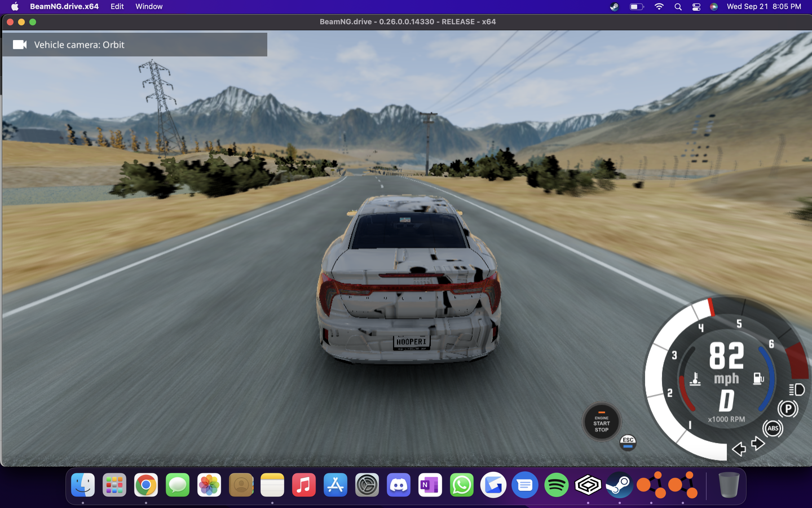Click the video camera icon in the notification
Screen dimensions: 812x508
click(19, 45)
